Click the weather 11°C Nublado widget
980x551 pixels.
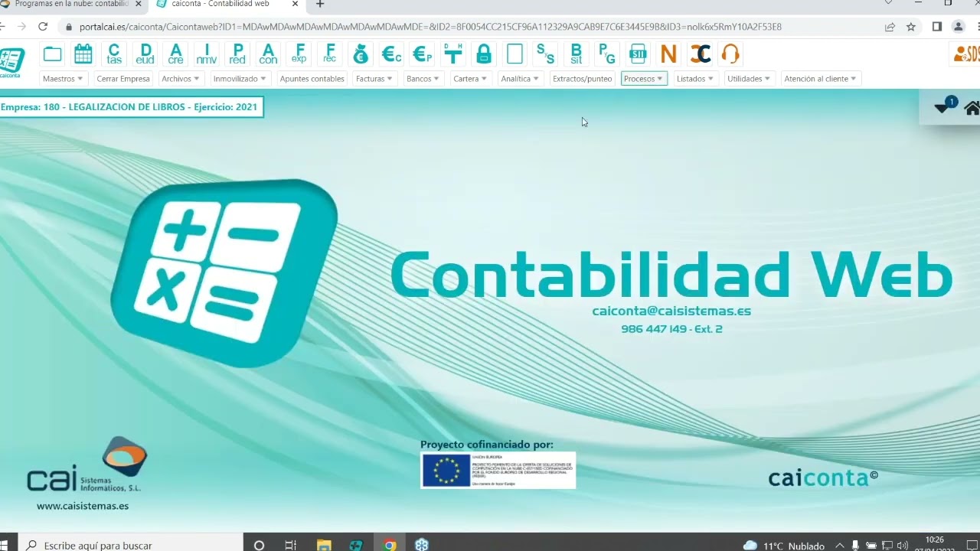[x=784, y=546]
